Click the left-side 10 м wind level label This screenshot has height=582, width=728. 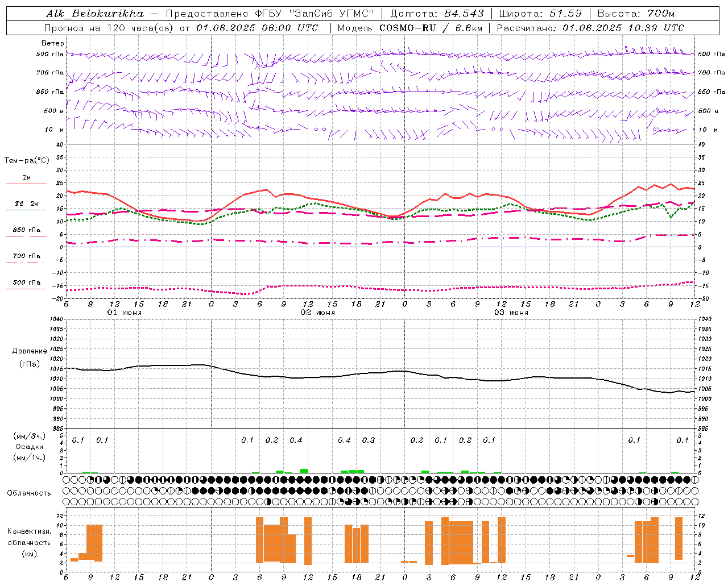[x=54, y=130]
